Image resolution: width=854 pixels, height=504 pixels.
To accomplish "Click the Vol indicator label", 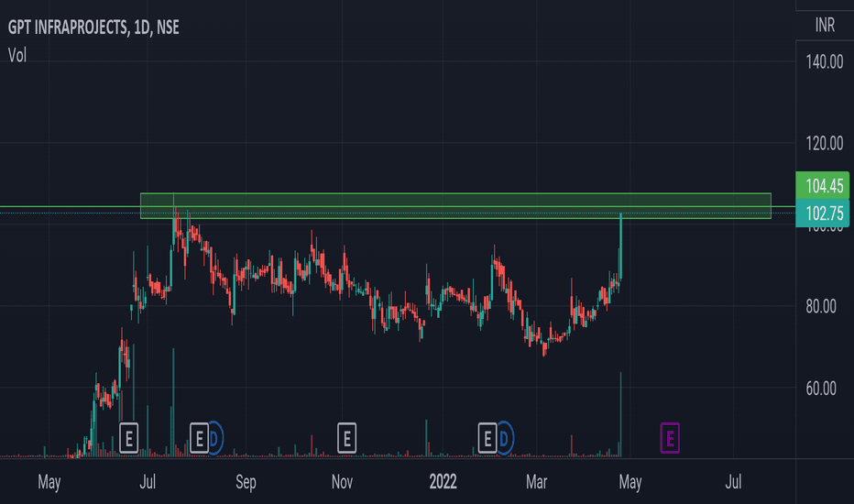I will pyautogui.click(x=16, y=55).
